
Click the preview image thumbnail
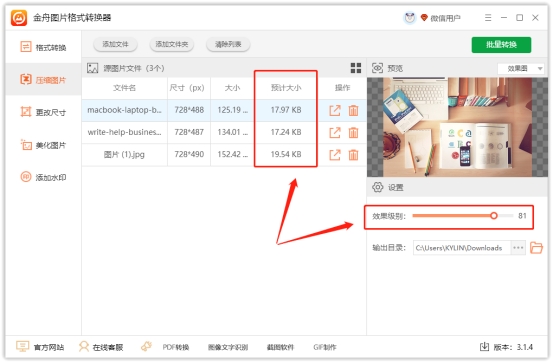457,127
